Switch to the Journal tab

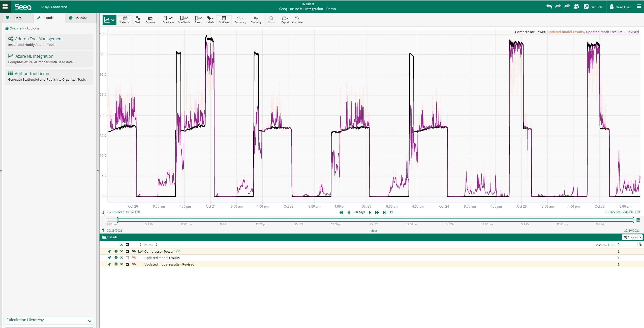pos(81,18)
